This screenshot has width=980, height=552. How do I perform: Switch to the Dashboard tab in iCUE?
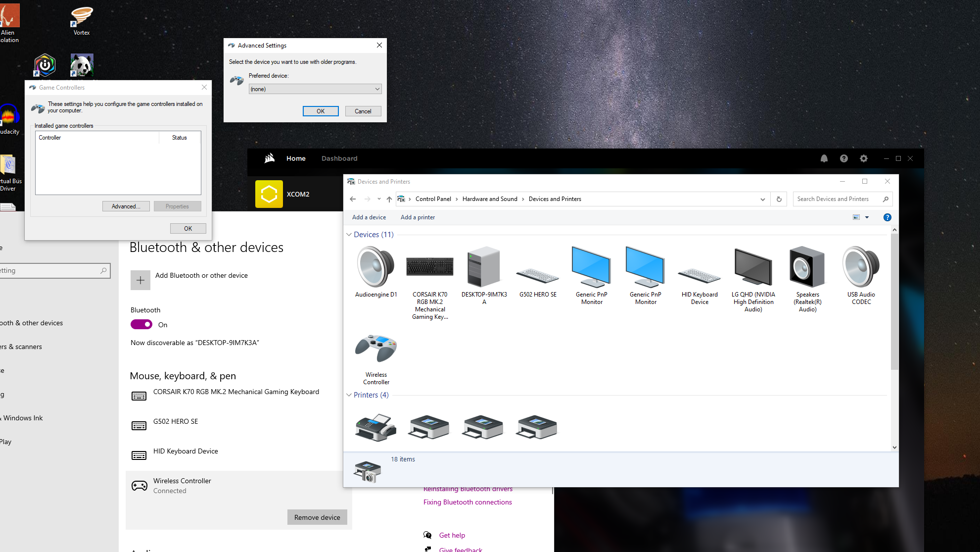click(x=339, y=158)
